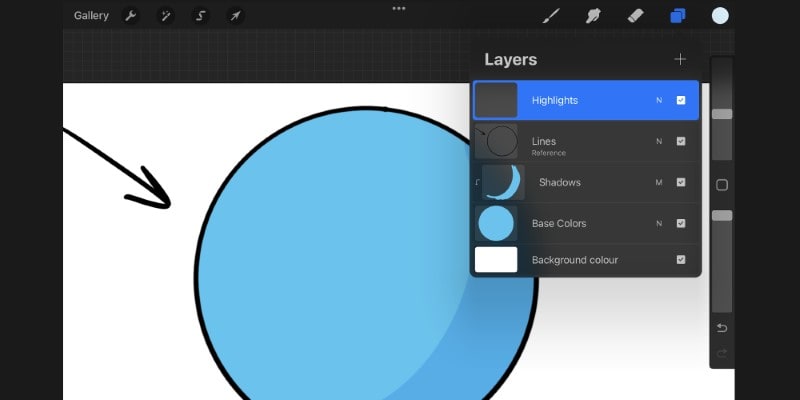Image resolution: width=800 pixels, height=400 pixels.
Task: Select the Shadows layer
Action: pyautogui.click(x=586, y=182)
